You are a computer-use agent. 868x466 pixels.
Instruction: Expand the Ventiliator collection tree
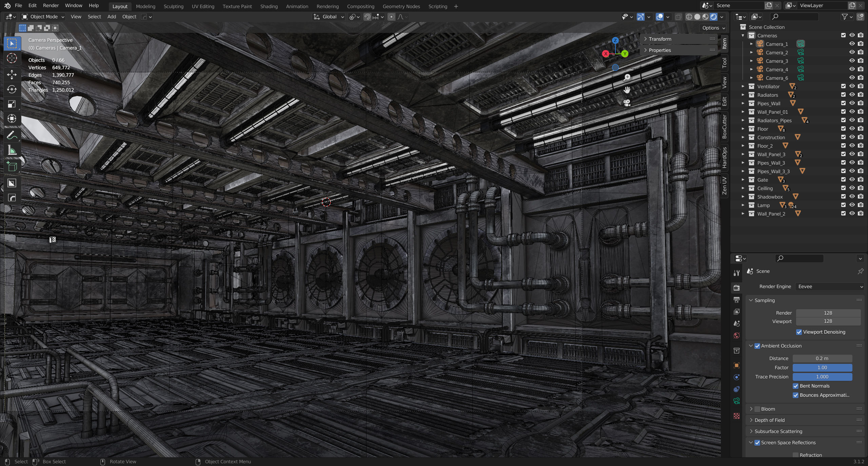tap(743, 86)
